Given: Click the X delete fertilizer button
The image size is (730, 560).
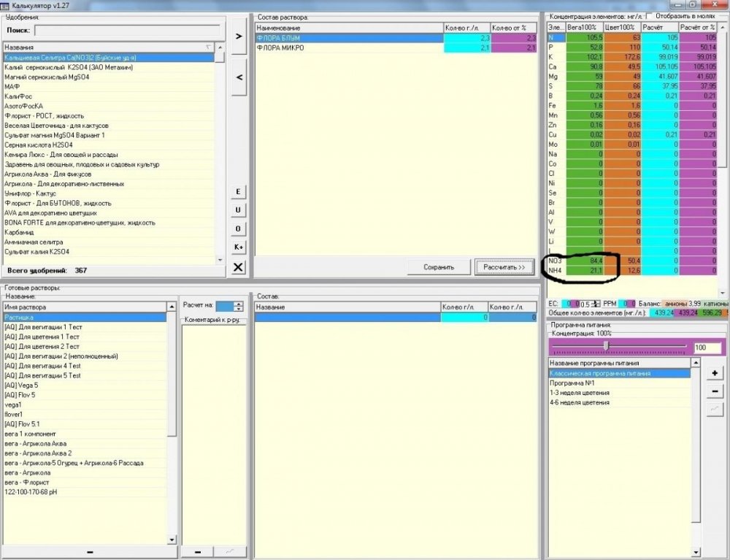Looking at the screenshot, I should 238,266.
